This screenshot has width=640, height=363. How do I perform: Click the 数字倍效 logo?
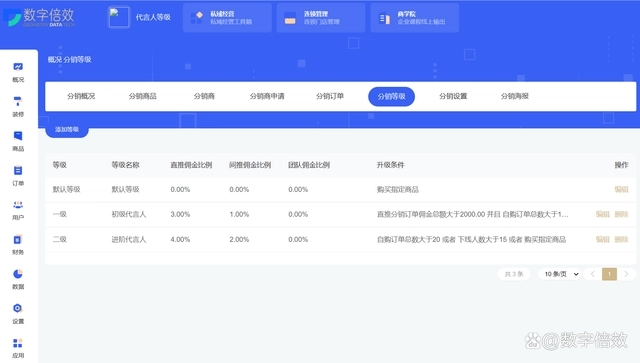pyautogui.click(x=39, y=18)
